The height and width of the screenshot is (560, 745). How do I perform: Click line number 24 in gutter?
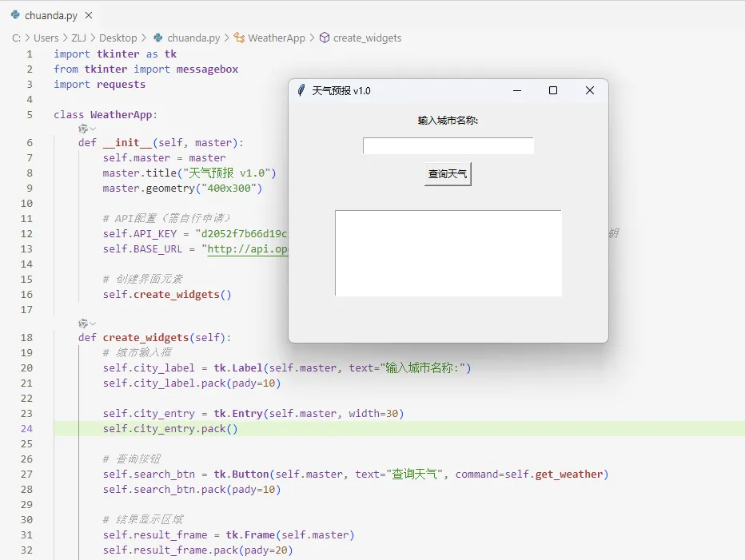(x=27, y=428)
